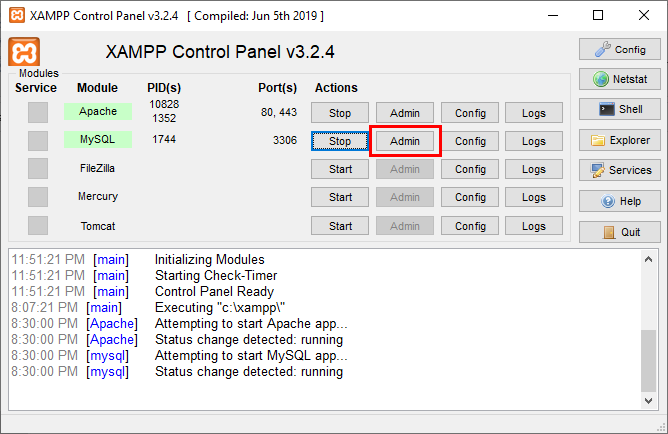Maximize the XAMPP Control Panel window
Image resolution: width=668 pixels, height=434 pixels.
pyautogui.click(x=598, y=15)
